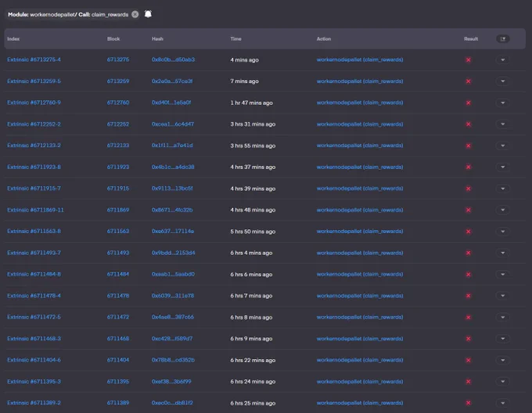
Task: Expand details of Extrinsic #6711395-3 row
Action: click(x=503, y=382)
